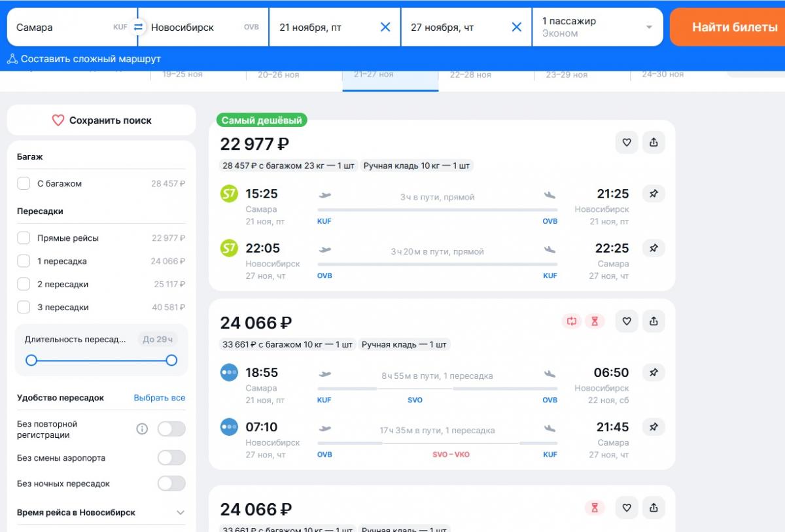The image size is (785, 532).
Task: Share the first 24 066 ₽ ticket
Action: click(x=654, y=321)
